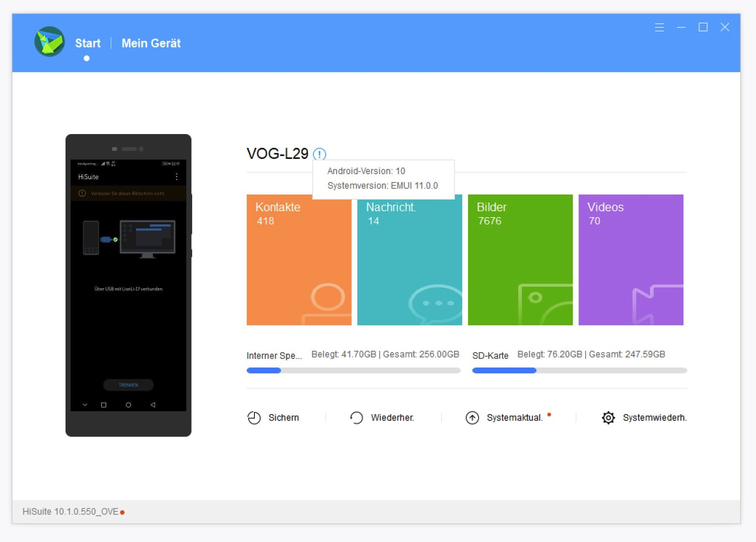Click the SD-Karte storage bar
The width and height of the screenshot is (756, 542).
580,370
